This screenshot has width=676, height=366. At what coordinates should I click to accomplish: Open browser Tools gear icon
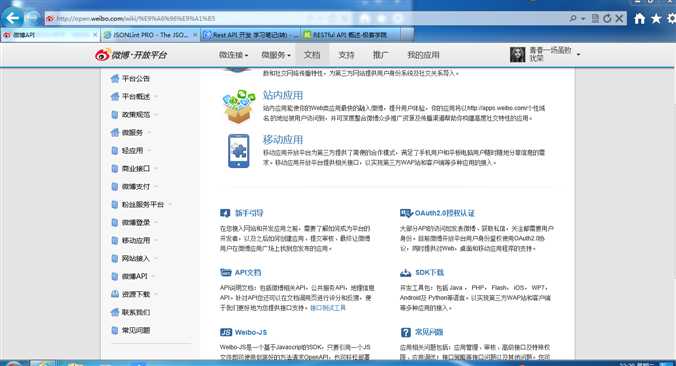point(672,19)
